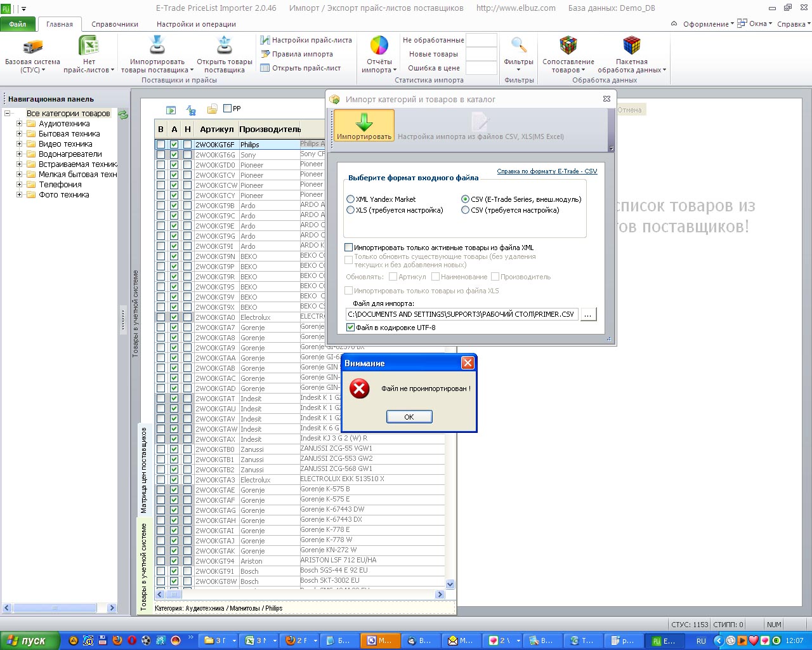Collapse the ribbon with the up-arrow icon
The width and height of the screenshot is (812, 650).
click(x=674, y=24)
